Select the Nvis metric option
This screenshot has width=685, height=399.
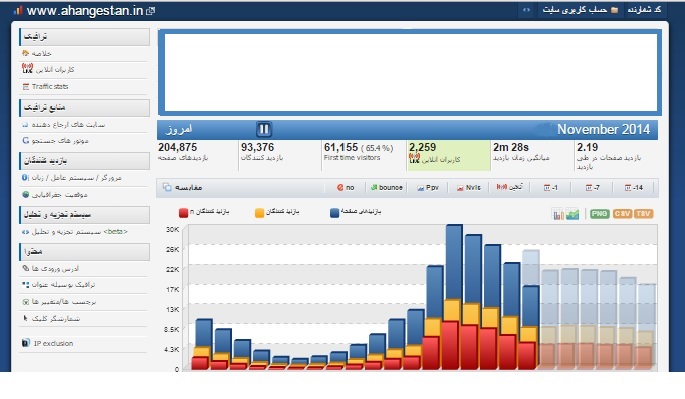click(469, 187)
